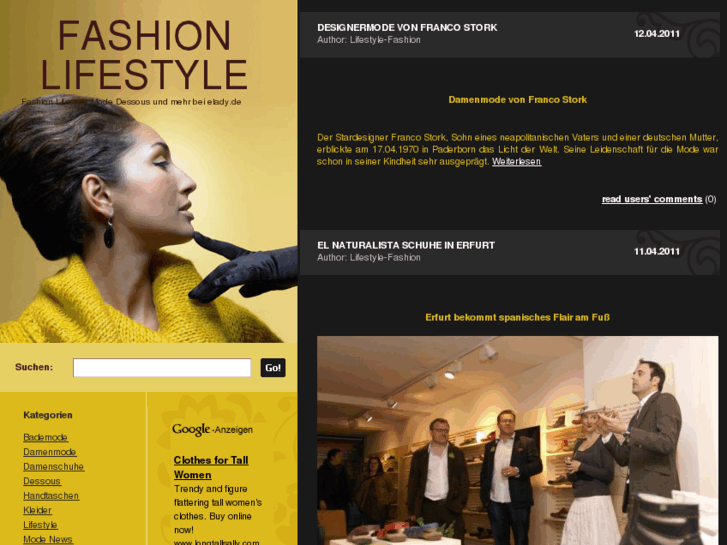Image resolution: width=727 pixels, height=545 pixels.
Task: Click the site tagline mentioning elady.de
Action: click(131, 102)
